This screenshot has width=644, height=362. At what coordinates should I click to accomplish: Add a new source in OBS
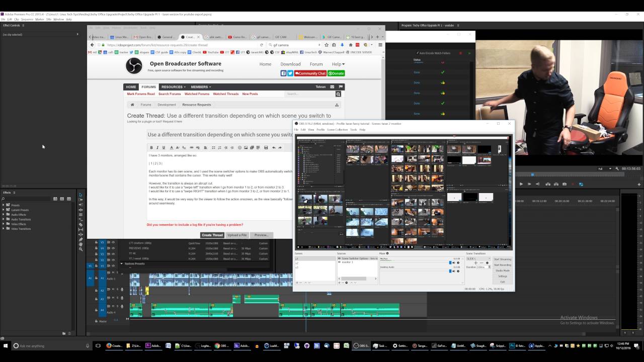click(x=339, y=283)
